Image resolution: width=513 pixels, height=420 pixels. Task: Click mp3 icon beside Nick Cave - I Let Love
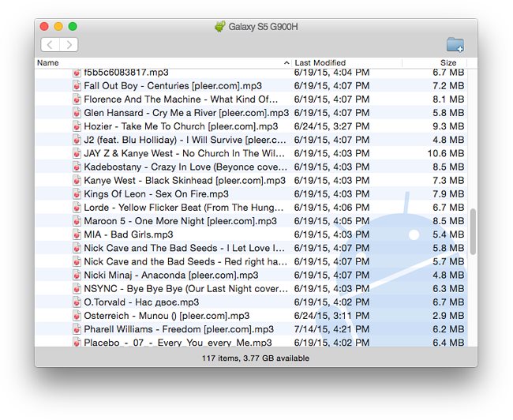click(x=77, y=248)
